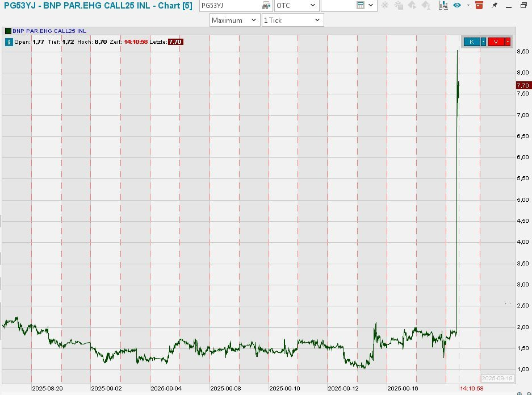532x395 pixels.
Task: Click the red archive box icon
Action: (x=479, y=6)
